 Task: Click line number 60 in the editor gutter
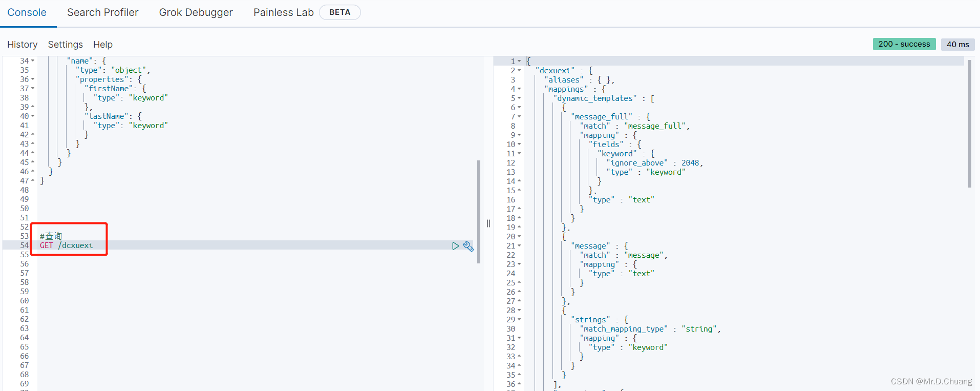point(25,300)
